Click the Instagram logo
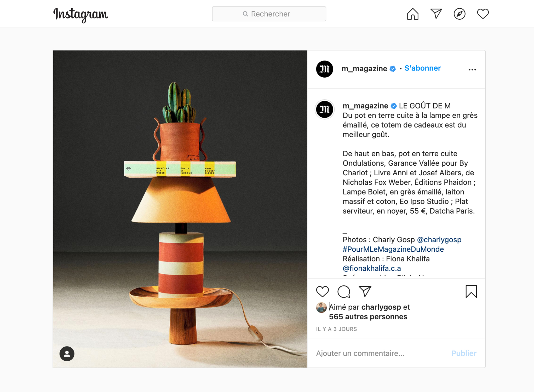Image resolution: width=534 pixels, height=392 pixels. [81, 15]
